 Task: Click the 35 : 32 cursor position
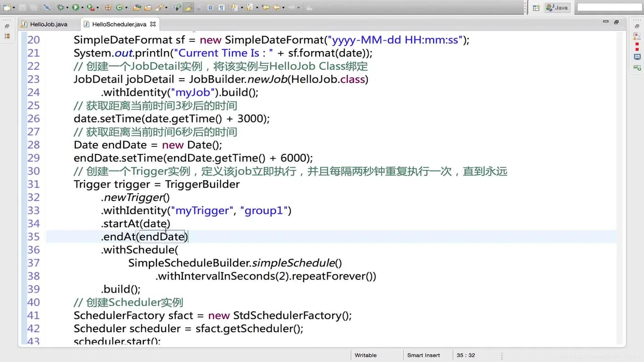466,355
